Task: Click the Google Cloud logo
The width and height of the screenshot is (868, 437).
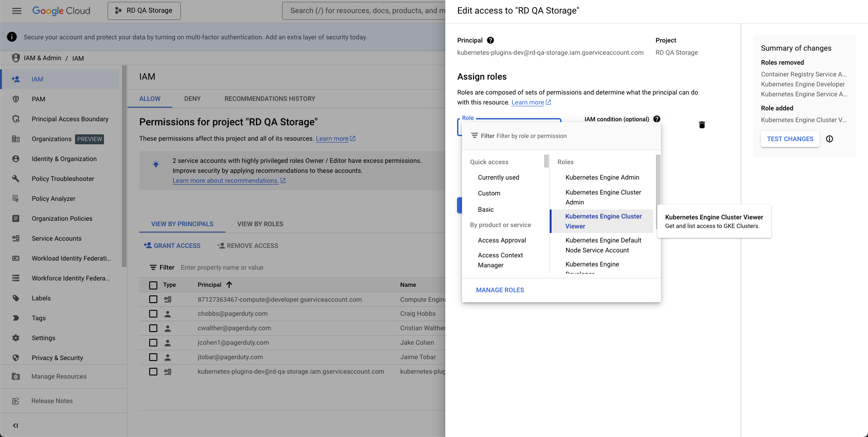Action: (61, 11)
